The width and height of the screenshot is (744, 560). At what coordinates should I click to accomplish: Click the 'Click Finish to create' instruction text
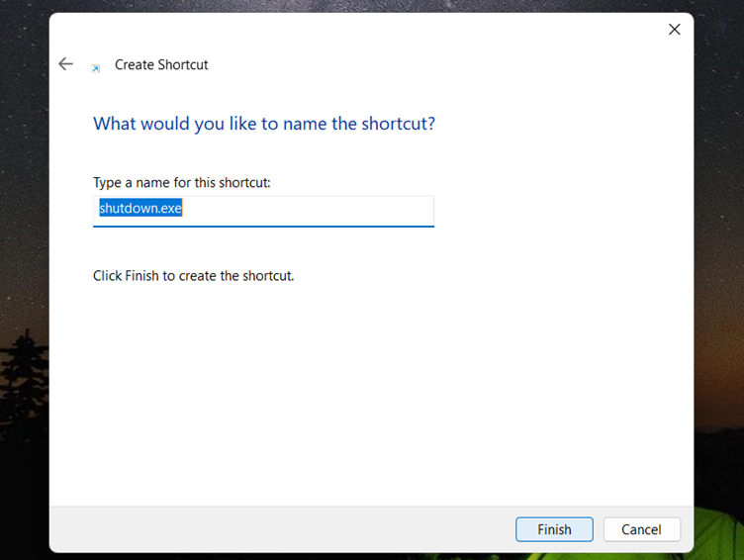pos(193,276)
